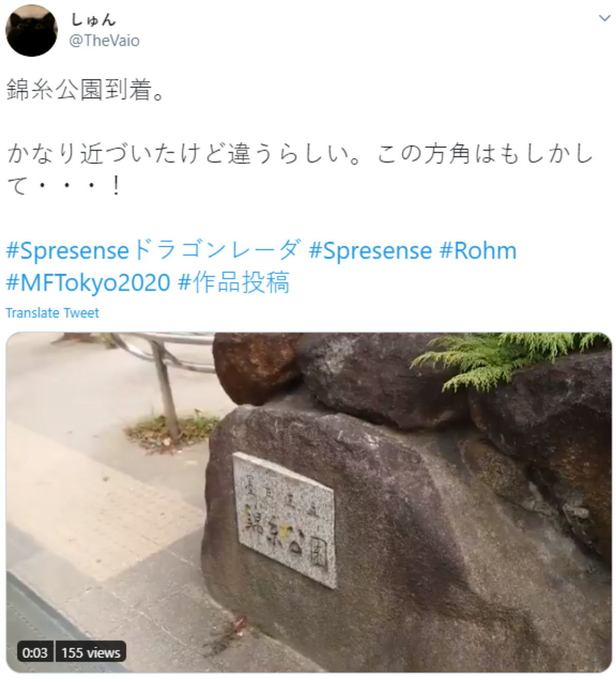Click the tweet text 錦糸公園到着。

[85, 89]
